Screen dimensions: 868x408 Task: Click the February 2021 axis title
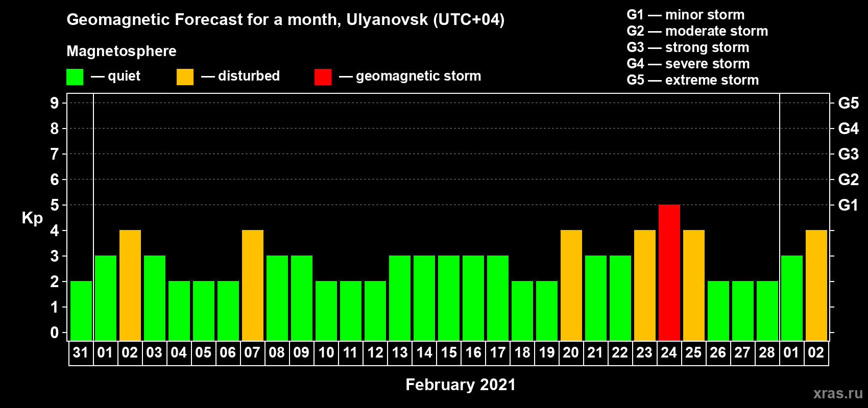461,385
